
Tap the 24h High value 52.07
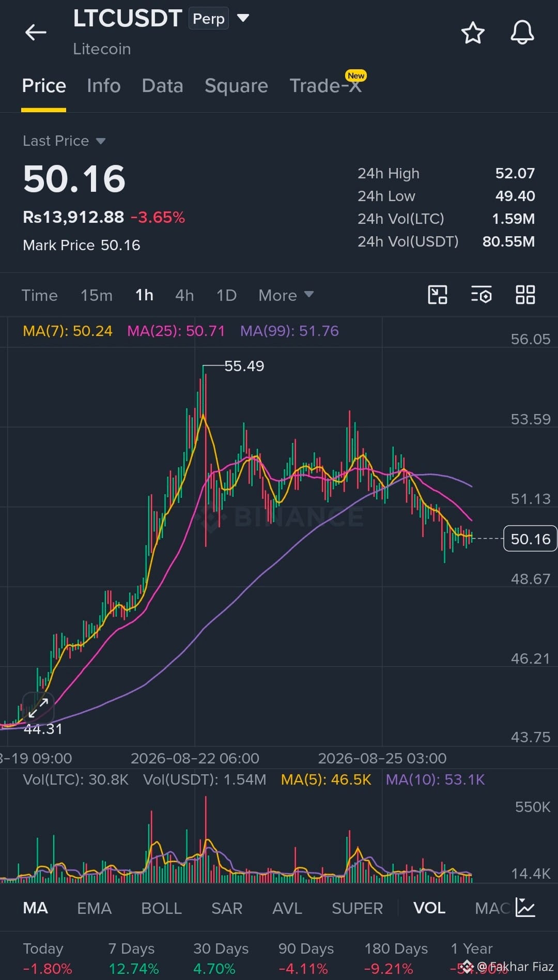click(515, 173)
